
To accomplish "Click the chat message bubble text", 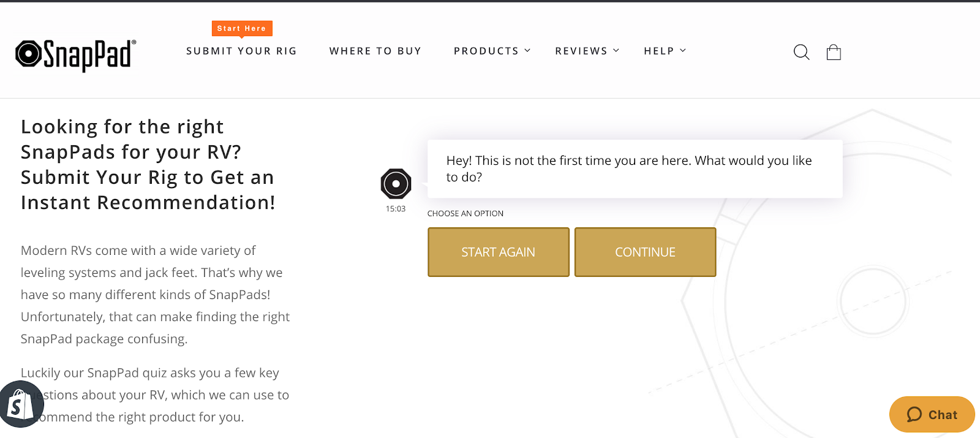I will [x=629, y=168].
